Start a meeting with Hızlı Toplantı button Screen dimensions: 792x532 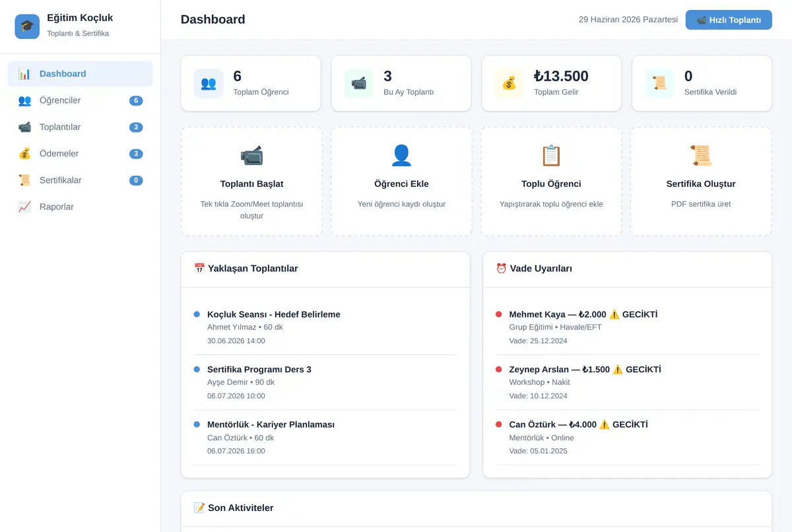(729, 20)
